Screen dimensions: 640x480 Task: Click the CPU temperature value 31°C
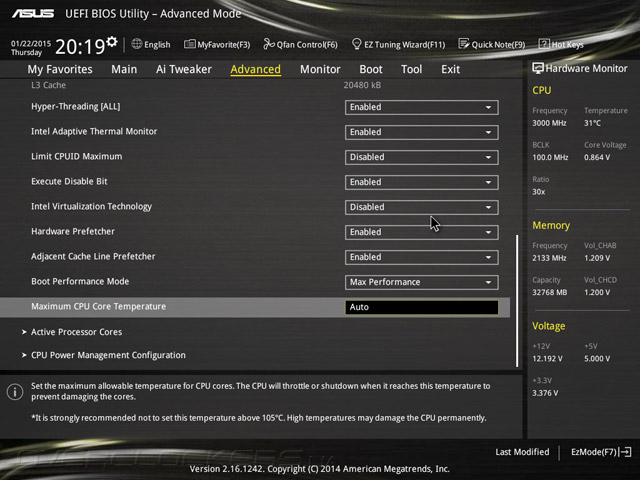(x=592, y=123)
